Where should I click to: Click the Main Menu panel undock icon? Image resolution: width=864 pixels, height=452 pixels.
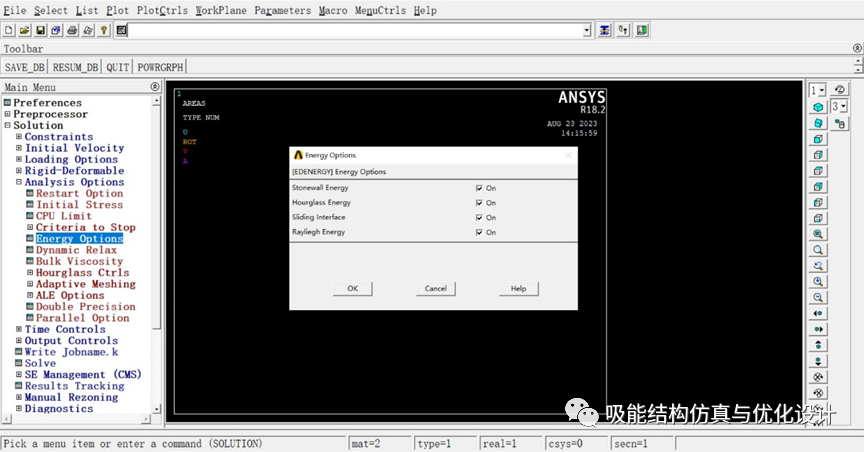155,87
